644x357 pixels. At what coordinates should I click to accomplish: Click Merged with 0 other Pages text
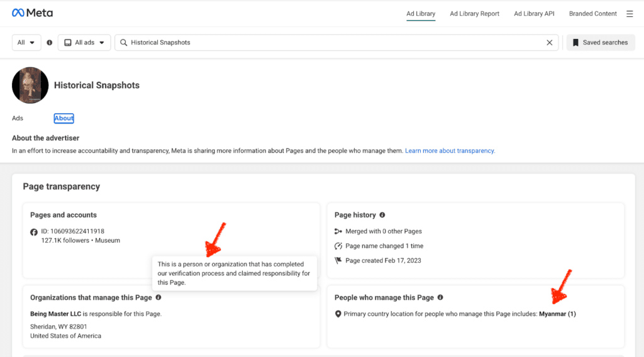(x=383, y=231)
